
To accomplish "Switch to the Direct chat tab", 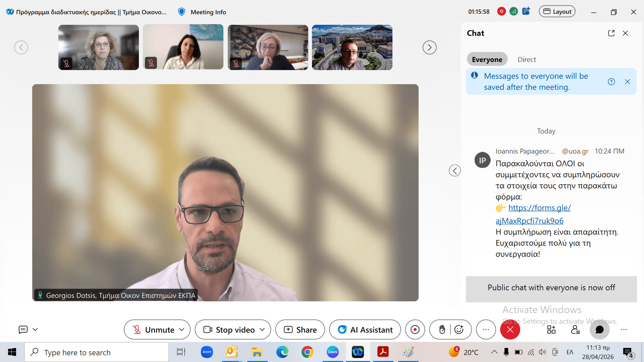I will (x=527, y=59).
